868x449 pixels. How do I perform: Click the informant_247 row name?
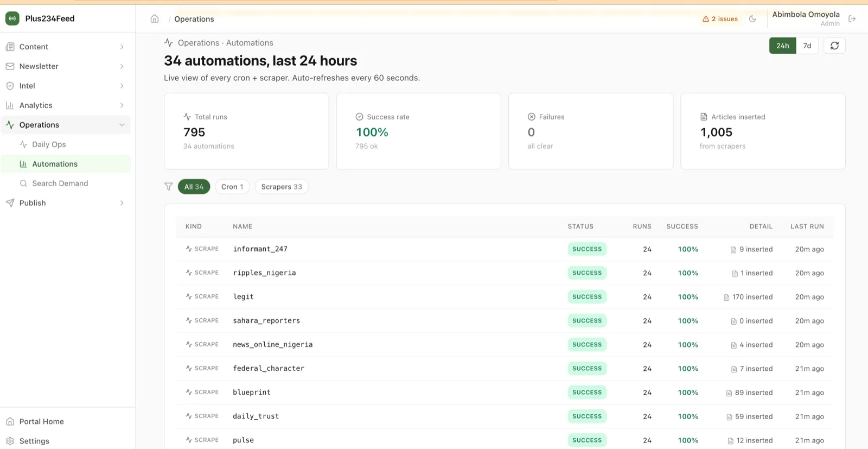coord(260,249)
